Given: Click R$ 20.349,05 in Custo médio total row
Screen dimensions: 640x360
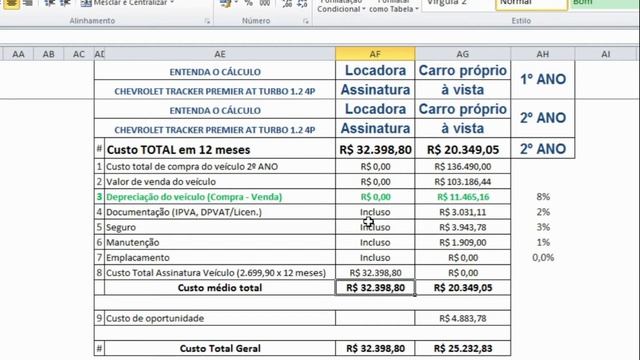Looking at the screenshot, I should point(462,288).
